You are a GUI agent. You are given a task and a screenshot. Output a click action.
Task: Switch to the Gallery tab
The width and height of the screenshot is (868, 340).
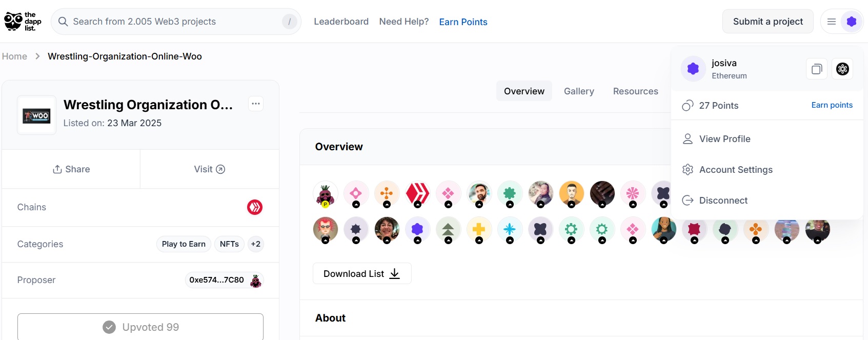pyautogui.click(x=579, y=91)
